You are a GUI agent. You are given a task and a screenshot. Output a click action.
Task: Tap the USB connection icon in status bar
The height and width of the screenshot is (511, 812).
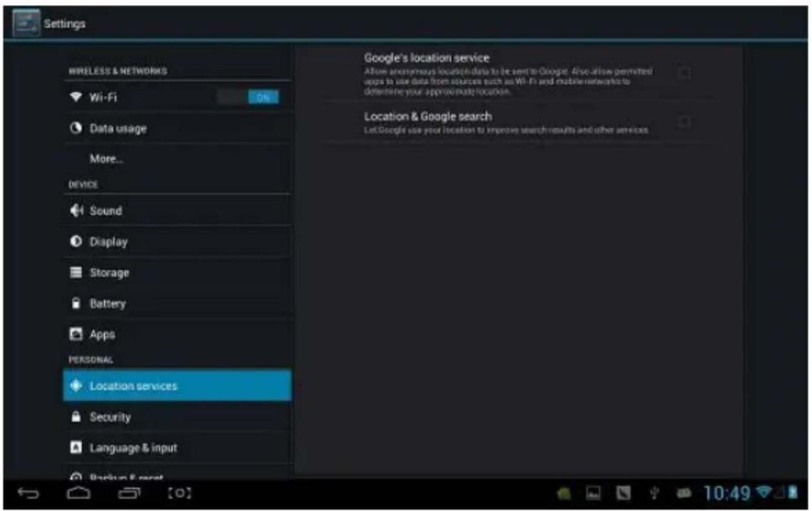654,494
